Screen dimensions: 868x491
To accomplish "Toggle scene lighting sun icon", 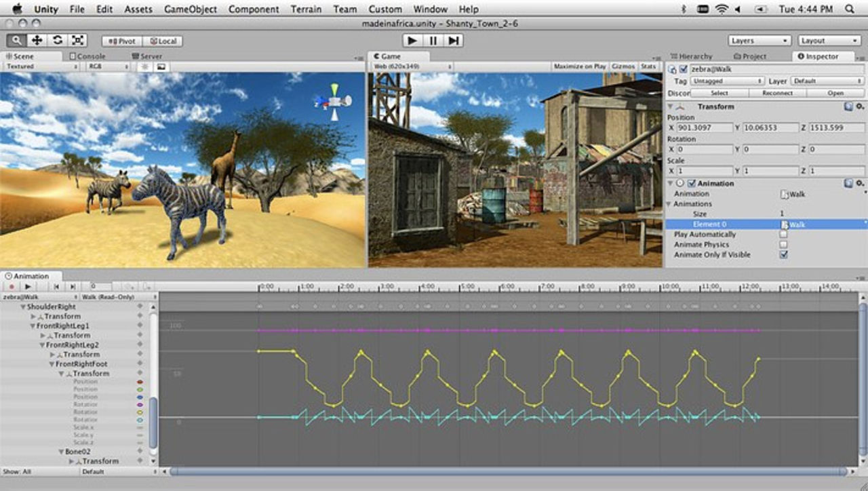I will [144, 67].
